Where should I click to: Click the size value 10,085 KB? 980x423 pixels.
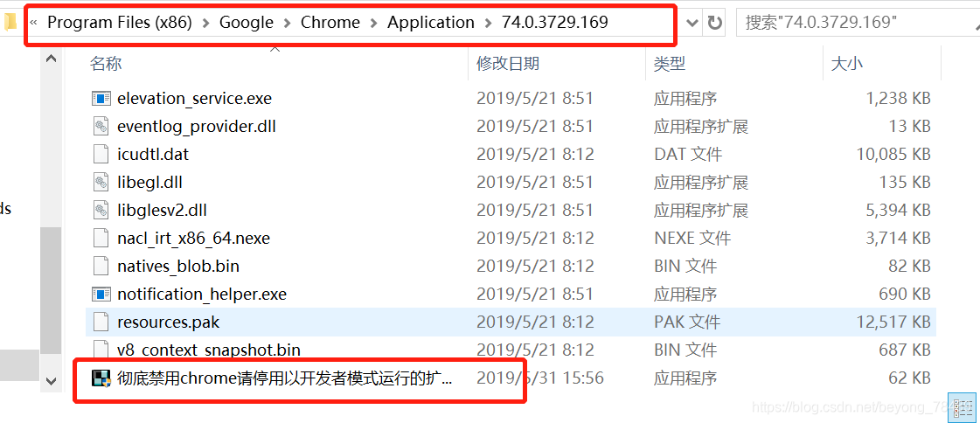click(x=893, y=154)
